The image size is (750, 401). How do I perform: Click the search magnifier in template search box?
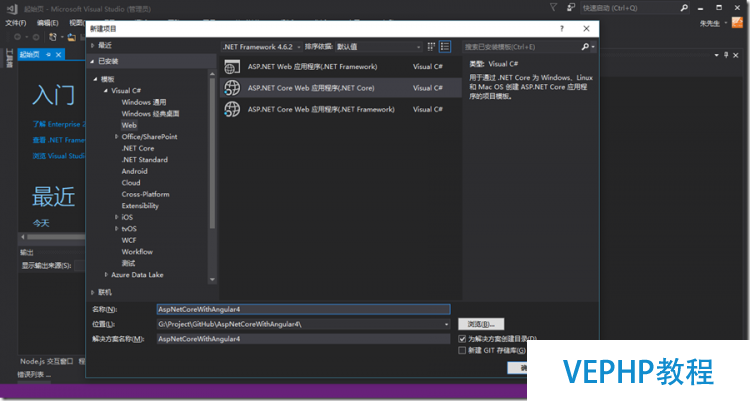coord(585,47)
